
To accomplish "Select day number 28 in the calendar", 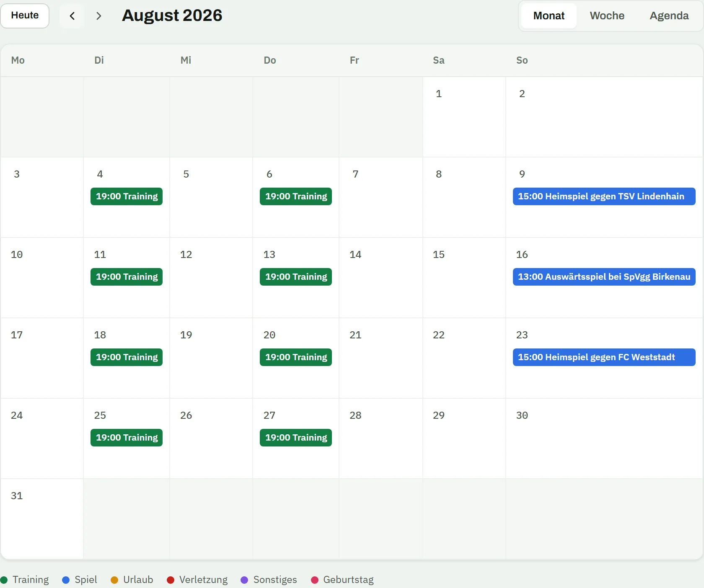I will point(355,415).
